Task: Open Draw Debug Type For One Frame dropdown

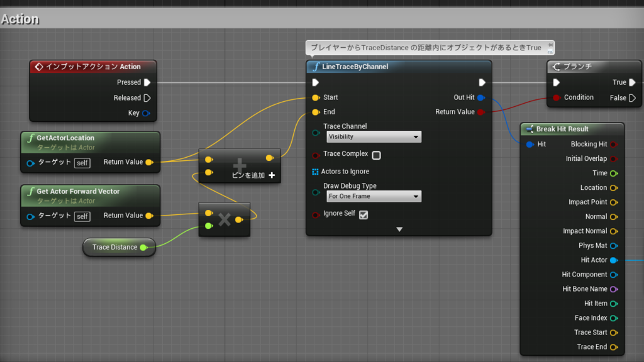Action: 374,196
